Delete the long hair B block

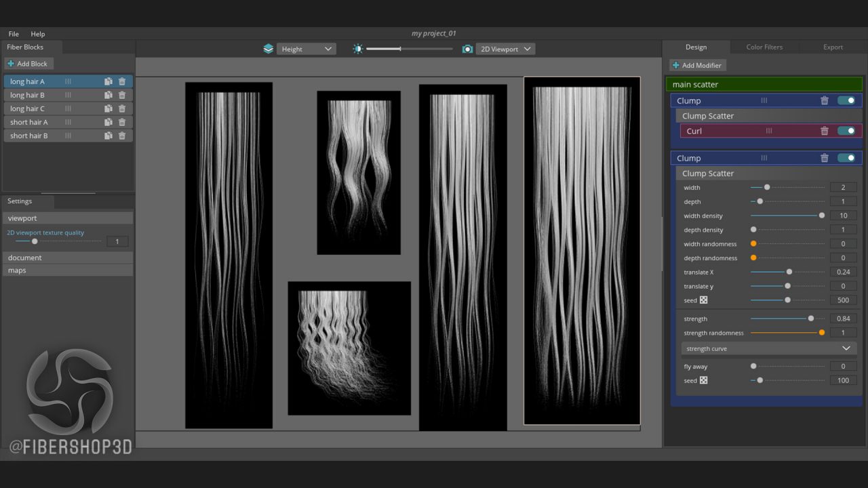coord(122,95)
